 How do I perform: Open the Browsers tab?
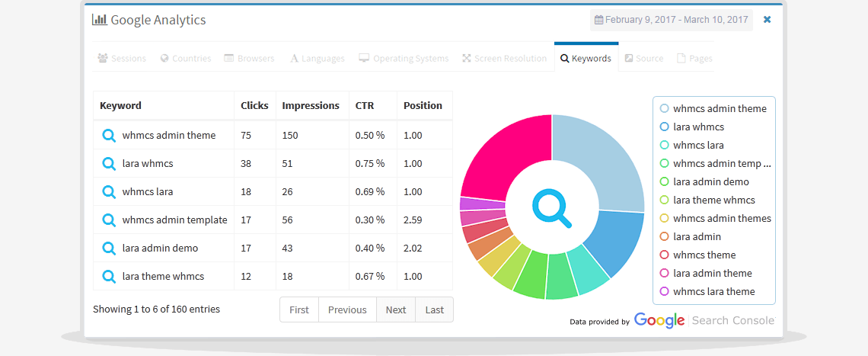point(249,58)
